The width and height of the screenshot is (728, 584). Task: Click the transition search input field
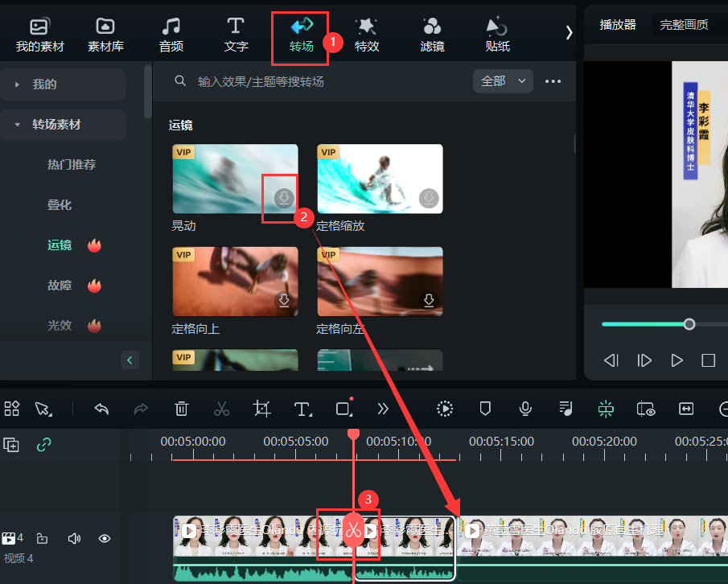click(x=322, y=81)
